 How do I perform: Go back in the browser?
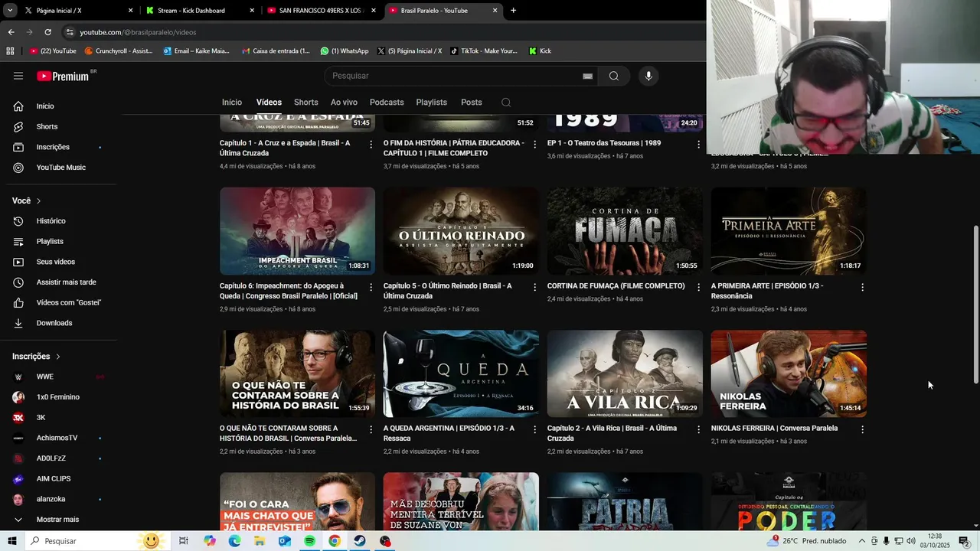click(x=11, y=32)
